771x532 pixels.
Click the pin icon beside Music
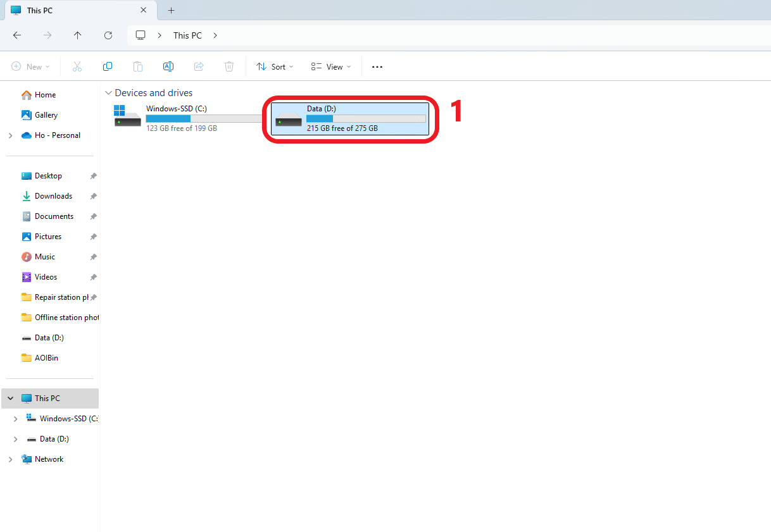[93, 257]
